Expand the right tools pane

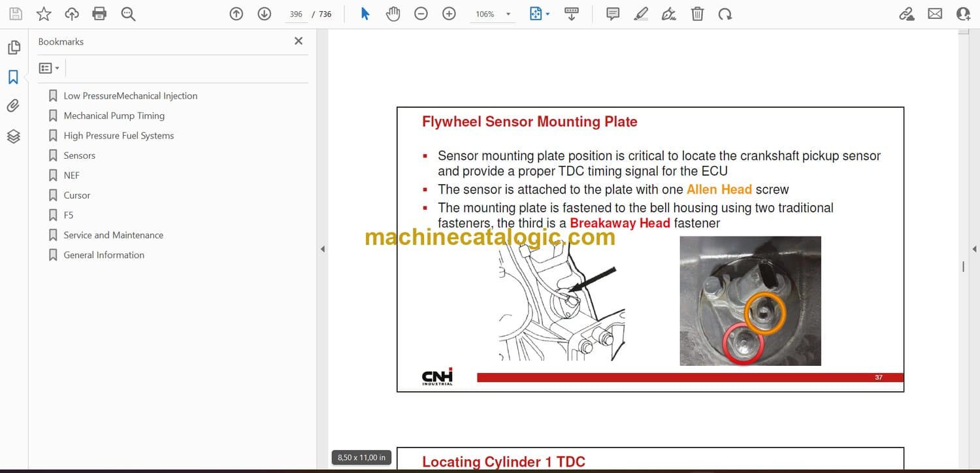pos(974,249)
